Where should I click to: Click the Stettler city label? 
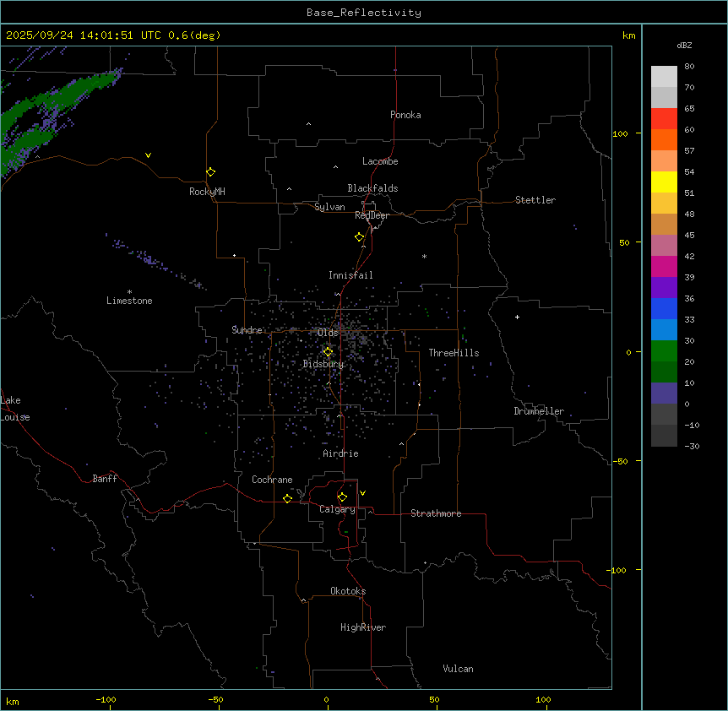click(535, 200)
